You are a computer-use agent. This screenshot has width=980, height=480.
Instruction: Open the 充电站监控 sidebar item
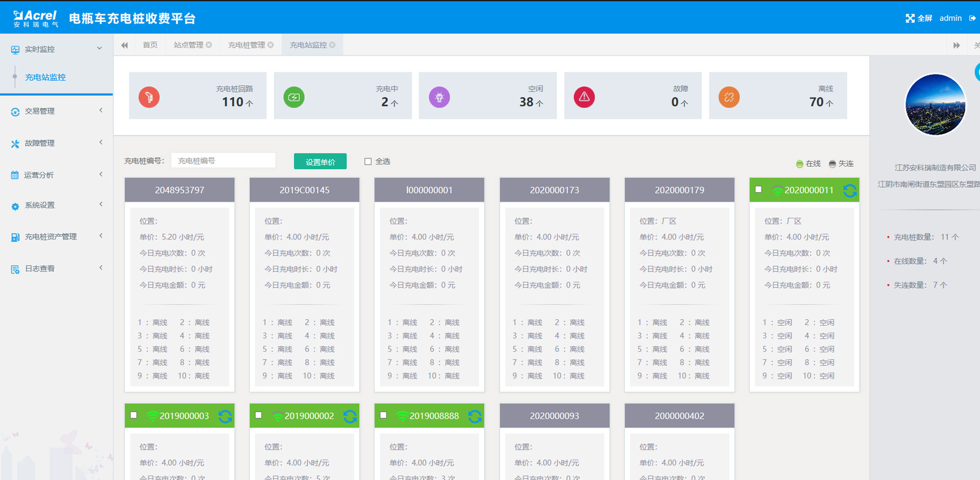pos(45,78)
